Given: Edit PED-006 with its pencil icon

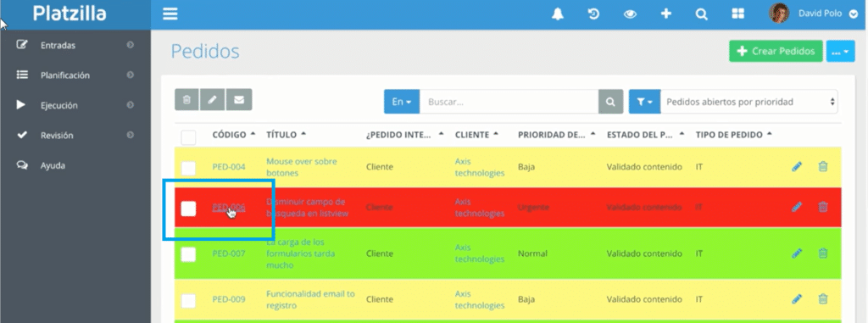Looking at the screenshot, I should point(797,207).
